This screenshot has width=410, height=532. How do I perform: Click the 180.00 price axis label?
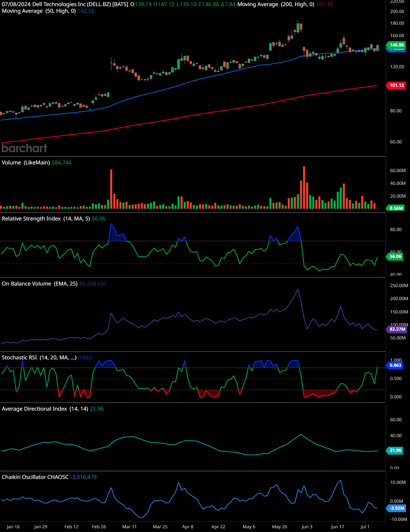pyautogui.click(x=397, y=23)
